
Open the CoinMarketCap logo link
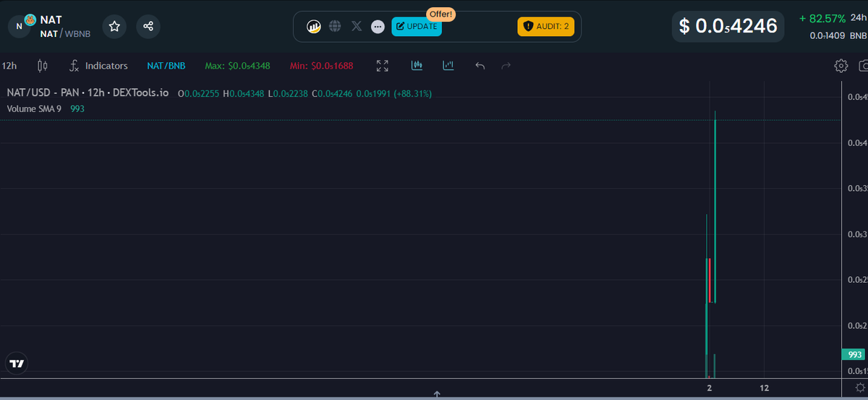(314, 26)
